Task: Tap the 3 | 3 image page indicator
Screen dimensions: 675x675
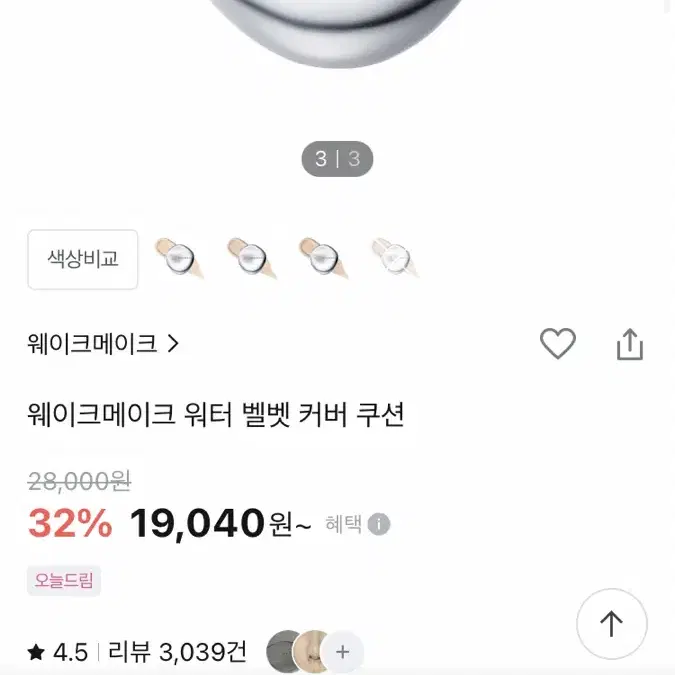Action: (x=337, y=159)
